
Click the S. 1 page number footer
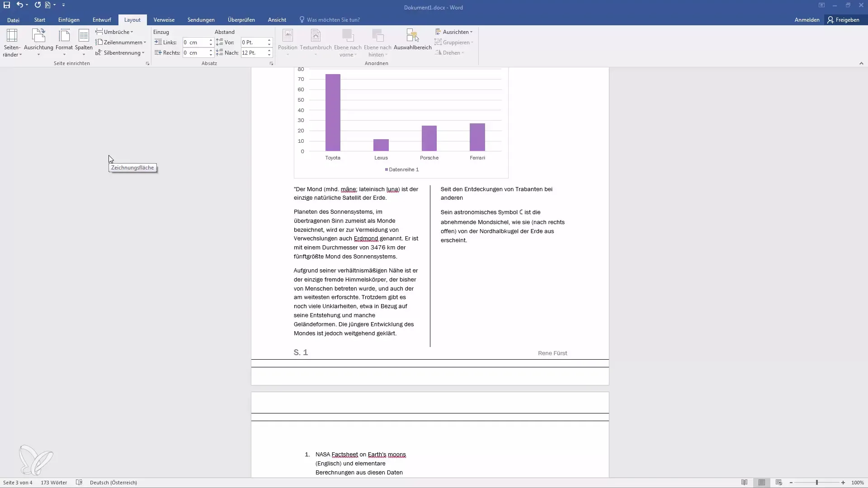[301, 352]
